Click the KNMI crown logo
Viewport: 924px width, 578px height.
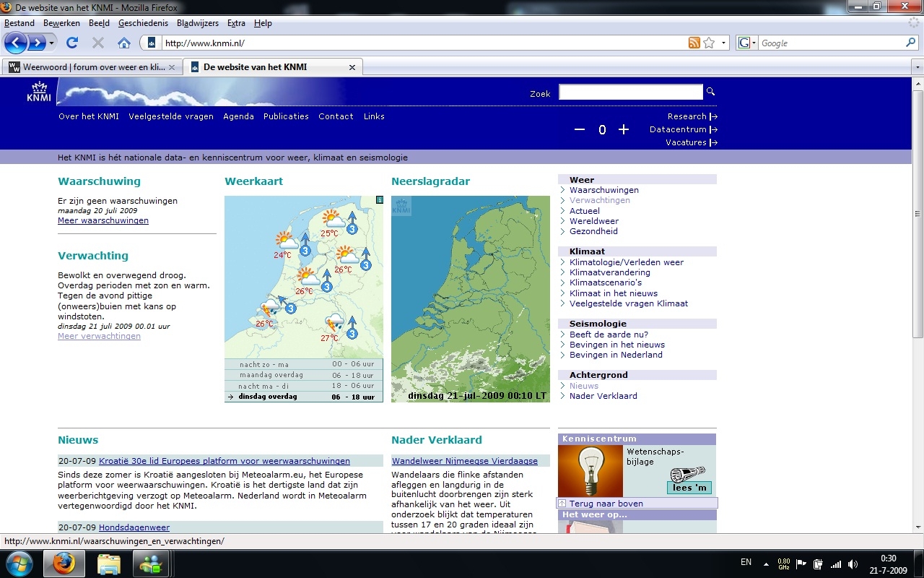coord(39,92)
